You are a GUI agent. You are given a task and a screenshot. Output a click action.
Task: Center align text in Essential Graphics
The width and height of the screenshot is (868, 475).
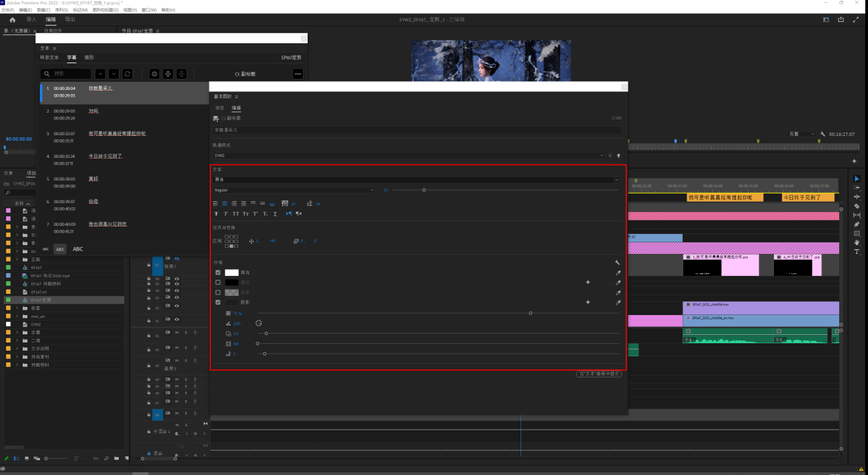pyautogui.click(x=225, y=203)
